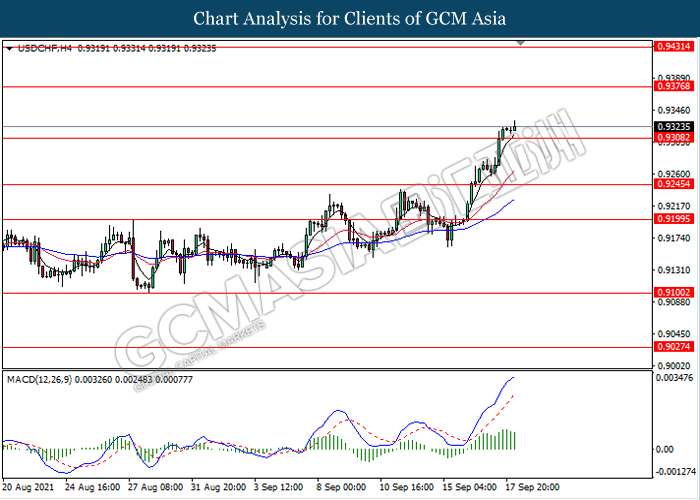This screenshot has width=700, height=500.
Task: Click the -0.001274 MACD scale value
Action: [676, 472]
